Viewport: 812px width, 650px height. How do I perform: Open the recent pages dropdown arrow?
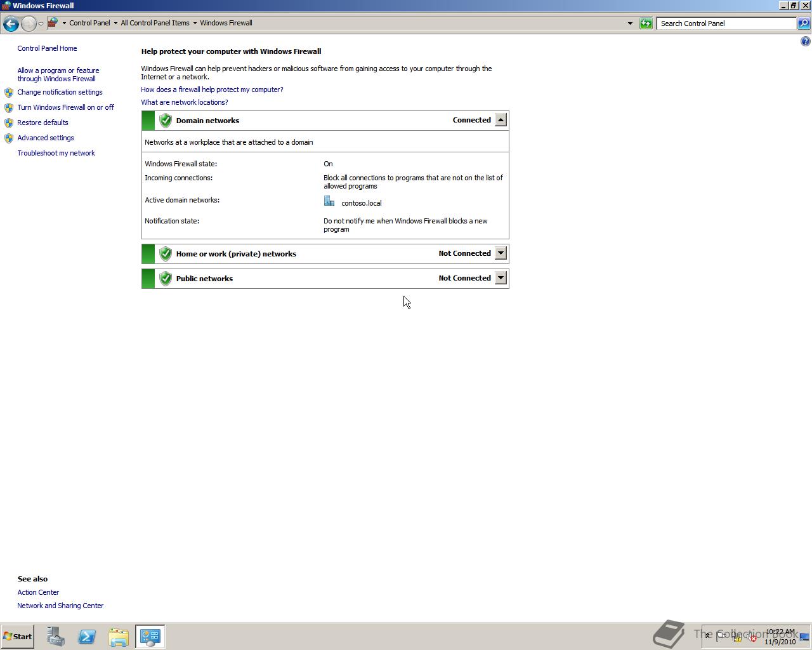tap(41, 23)
